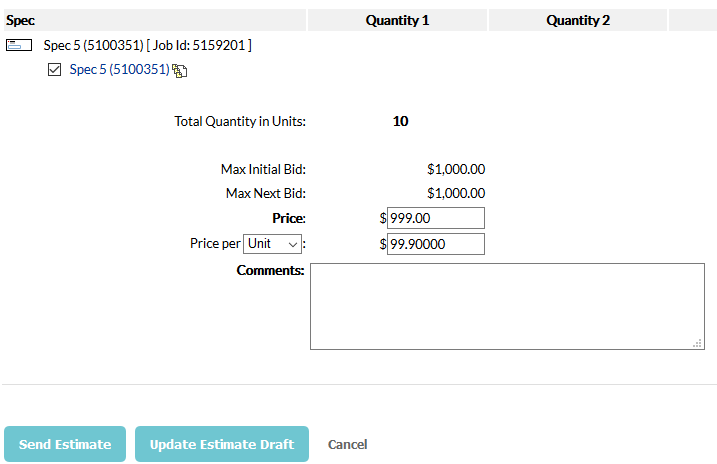Click the dropdown arrow of the Unit selector

[x=293, y=245]
